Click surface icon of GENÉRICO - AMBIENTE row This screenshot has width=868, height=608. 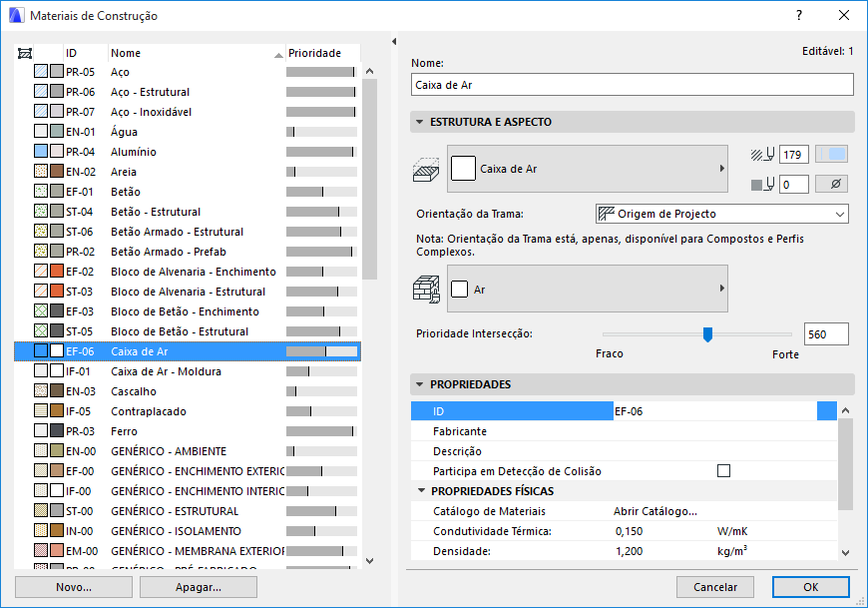57,450
